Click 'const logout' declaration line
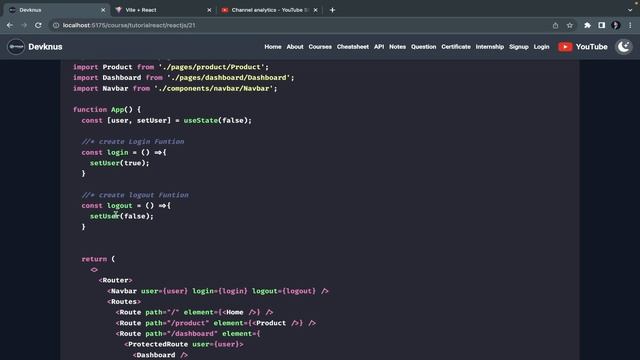Image resolution: width=640 pixels, height=360 pixels. pyautogui.click(x=126, y=205)
